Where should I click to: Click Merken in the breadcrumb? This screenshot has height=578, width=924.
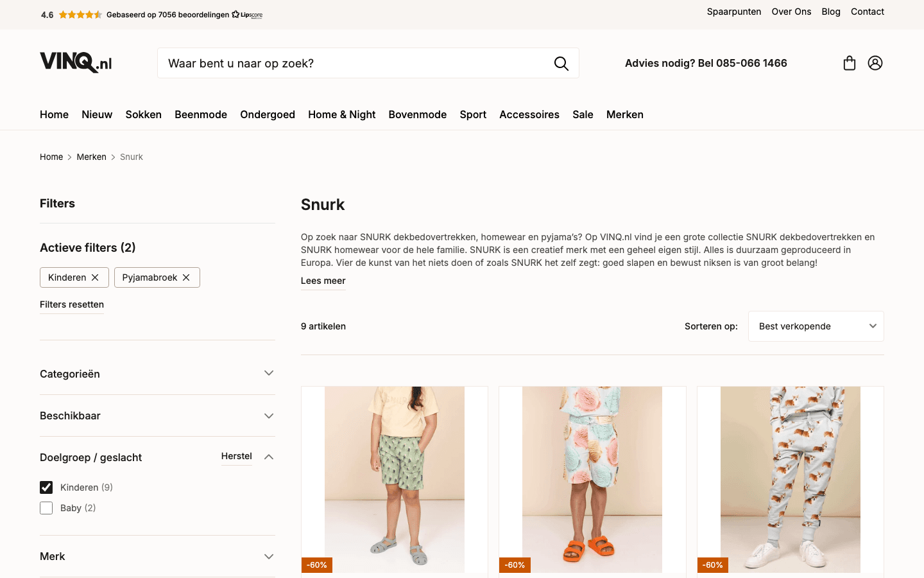click(92, 157)
